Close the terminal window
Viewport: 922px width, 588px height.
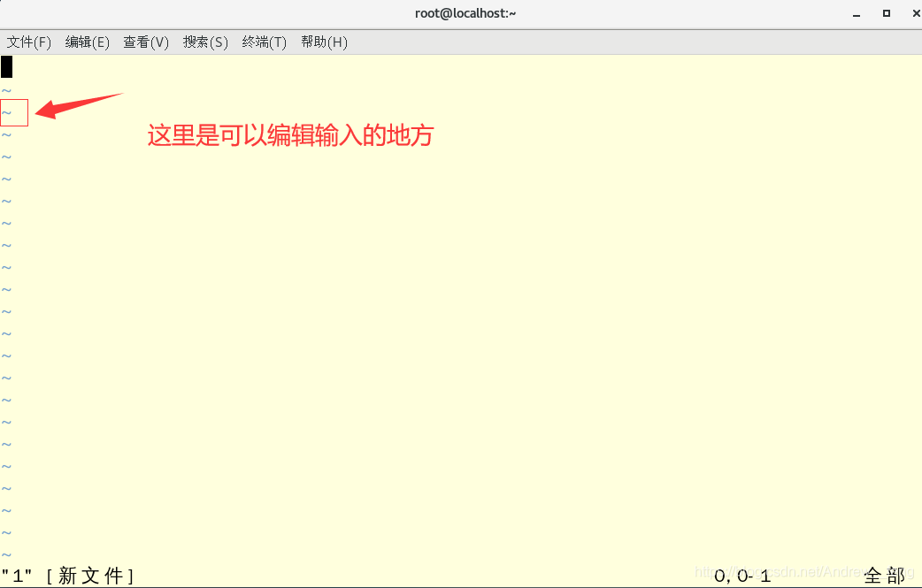tap(914, 13)
